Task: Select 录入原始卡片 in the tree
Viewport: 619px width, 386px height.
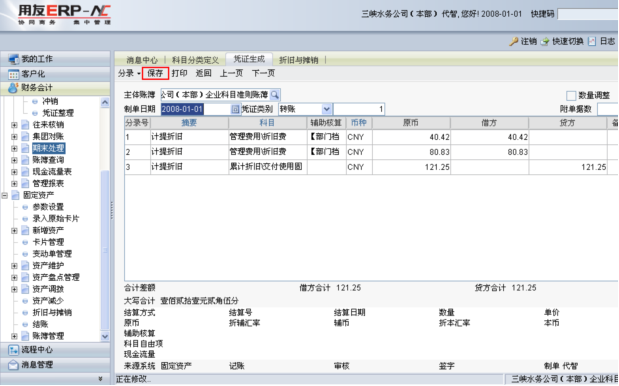Action: pos(56,219)
